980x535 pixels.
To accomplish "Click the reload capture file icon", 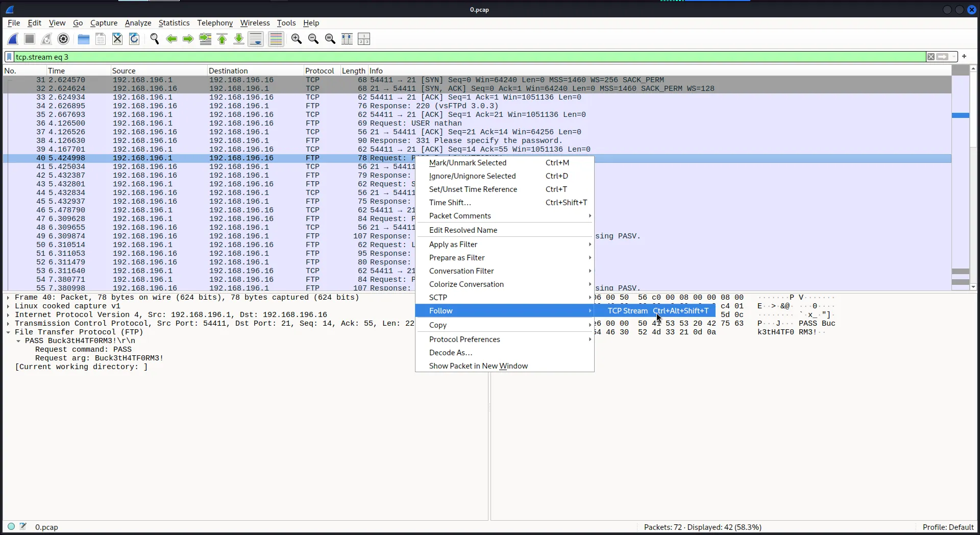I will pos(134,39).
